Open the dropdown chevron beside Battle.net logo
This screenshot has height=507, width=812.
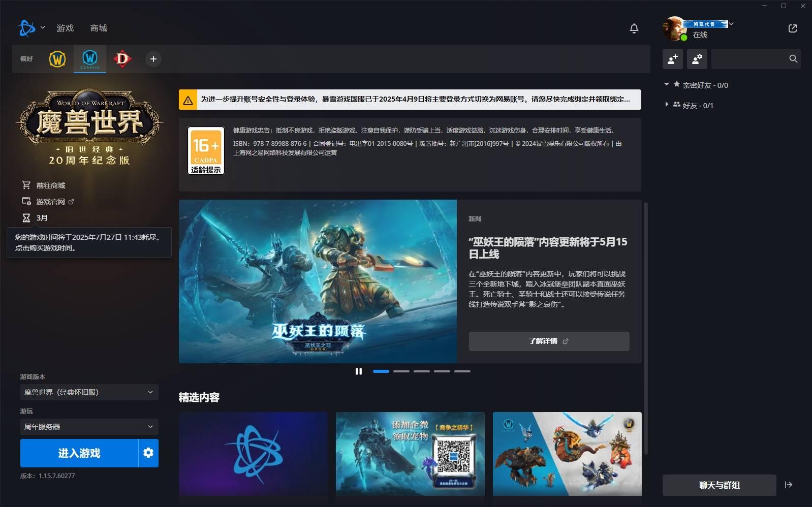point(43,27)
